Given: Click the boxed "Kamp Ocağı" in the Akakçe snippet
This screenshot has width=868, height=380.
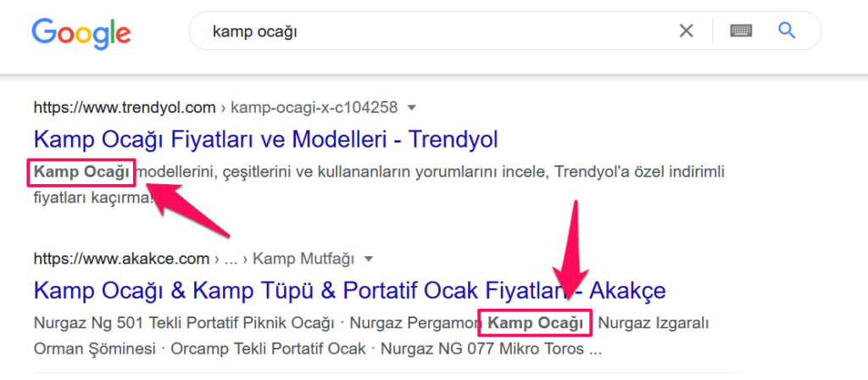Looking at the screenshot, I should click(x=535, y=324).
